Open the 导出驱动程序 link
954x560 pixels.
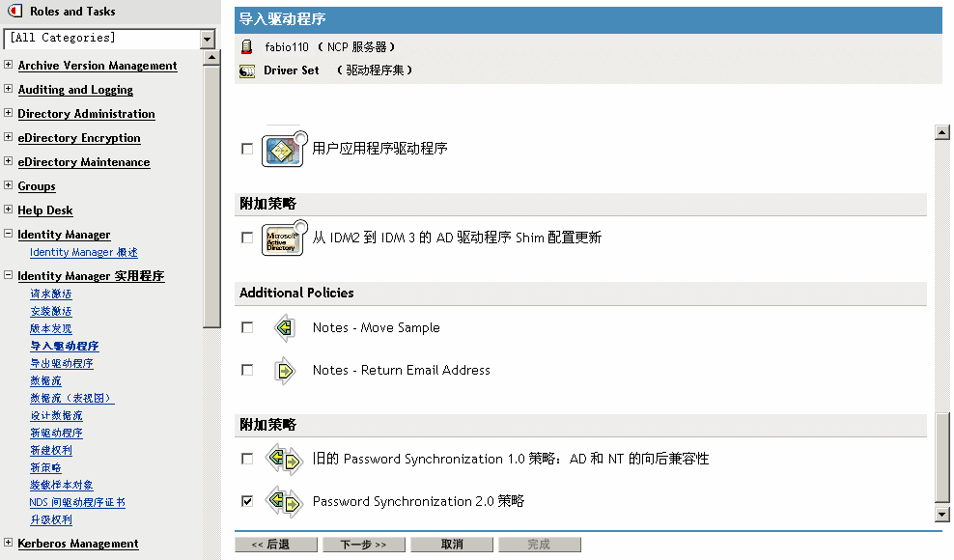pos(62,364)
